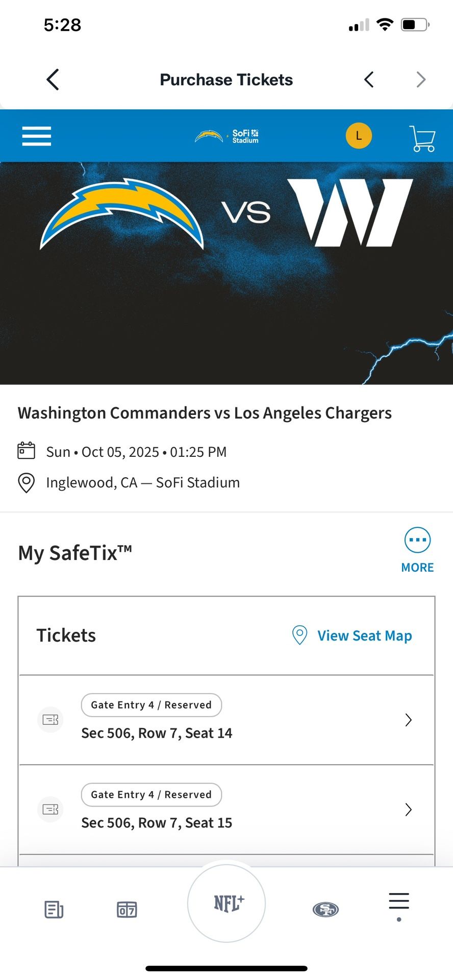Open the yellow L account avatar
Image resolution: width=453 pixels, height=980 pixels.
click(359, 136)
